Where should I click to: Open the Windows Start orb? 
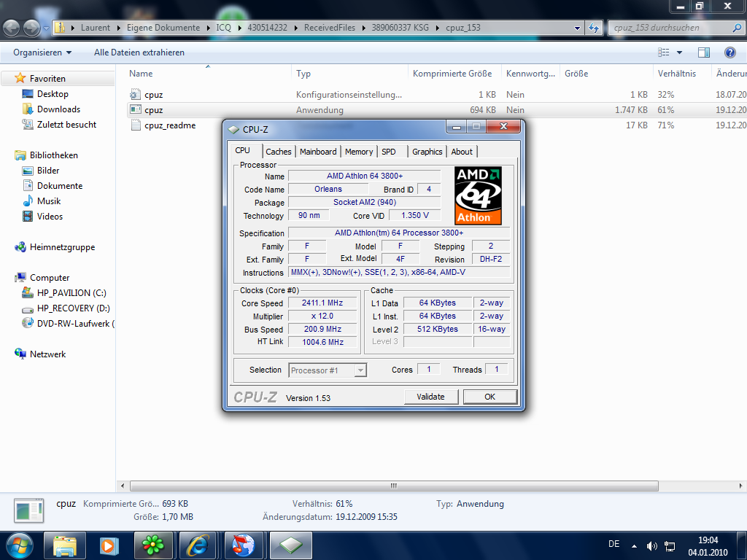[x=19, y=545]
